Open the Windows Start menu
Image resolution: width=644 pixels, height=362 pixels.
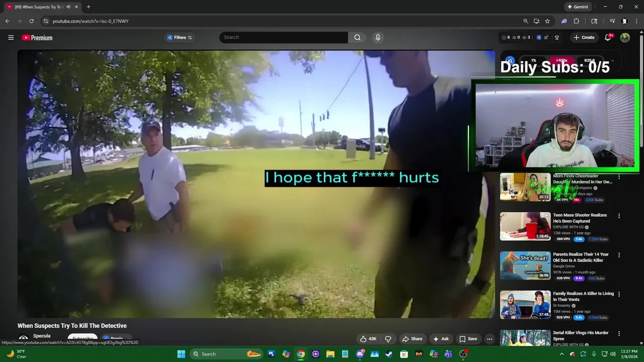[181, 354]
